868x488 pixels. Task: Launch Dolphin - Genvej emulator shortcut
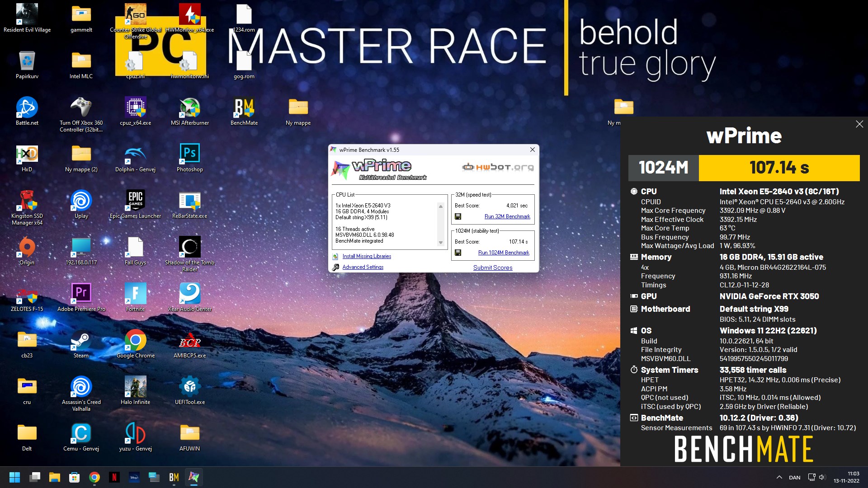coord(136,158)
